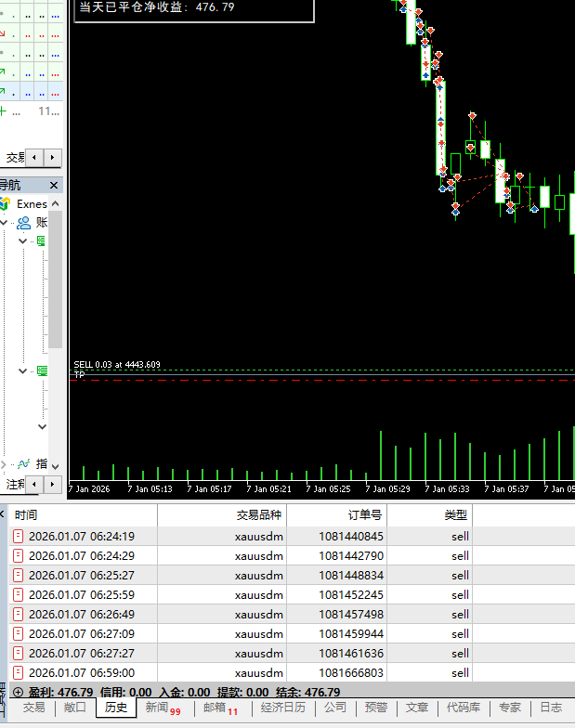Screen dimensions: 575x728
Task: Click the deal icon for order 1081666803
Action: [18, 672]
